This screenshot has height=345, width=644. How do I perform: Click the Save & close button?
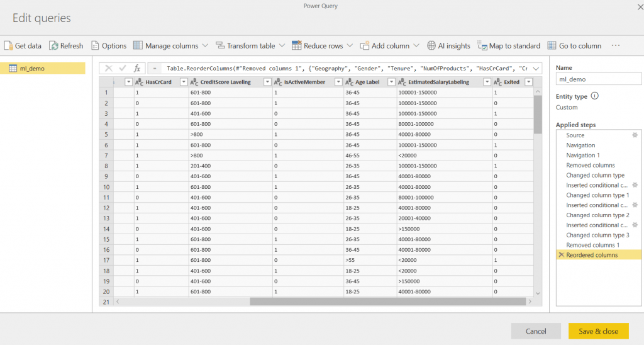[x=598, y=331]
